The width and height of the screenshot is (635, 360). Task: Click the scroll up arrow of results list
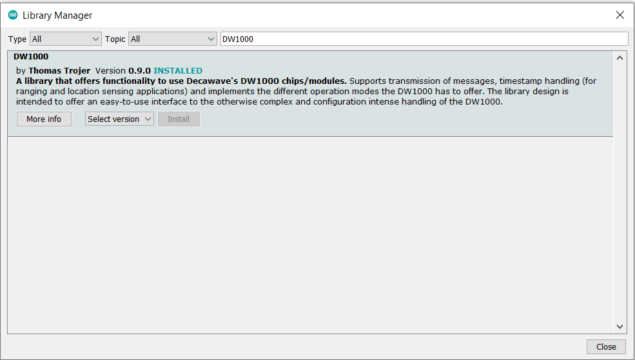620,58
